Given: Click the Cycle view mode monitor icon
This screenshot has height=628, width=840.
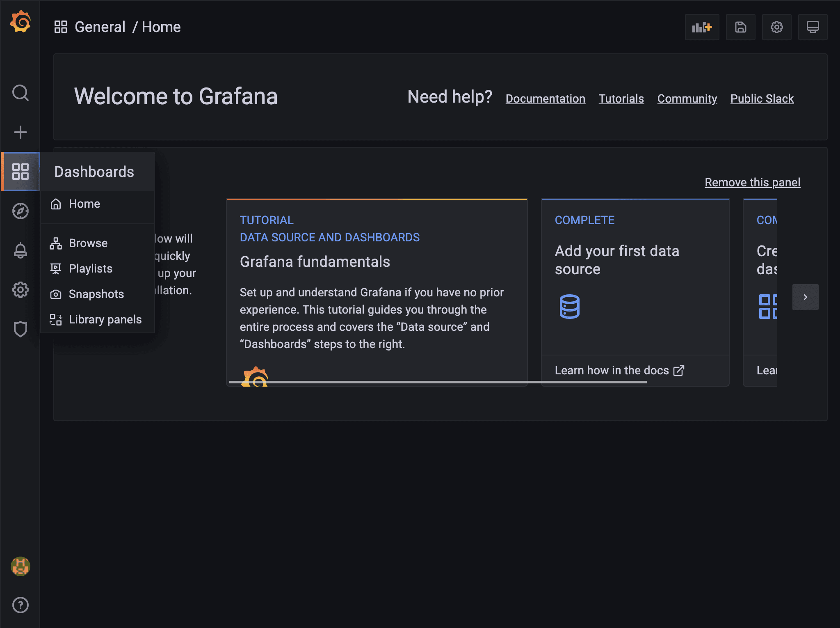Looking at the screenshot, I should [813, 27].
